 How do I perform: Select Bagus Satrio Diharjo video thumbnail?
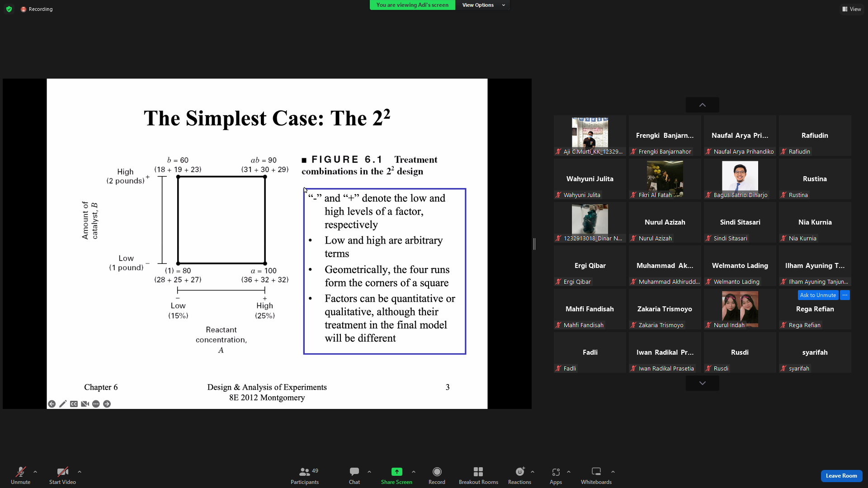[x=740, y=179]
